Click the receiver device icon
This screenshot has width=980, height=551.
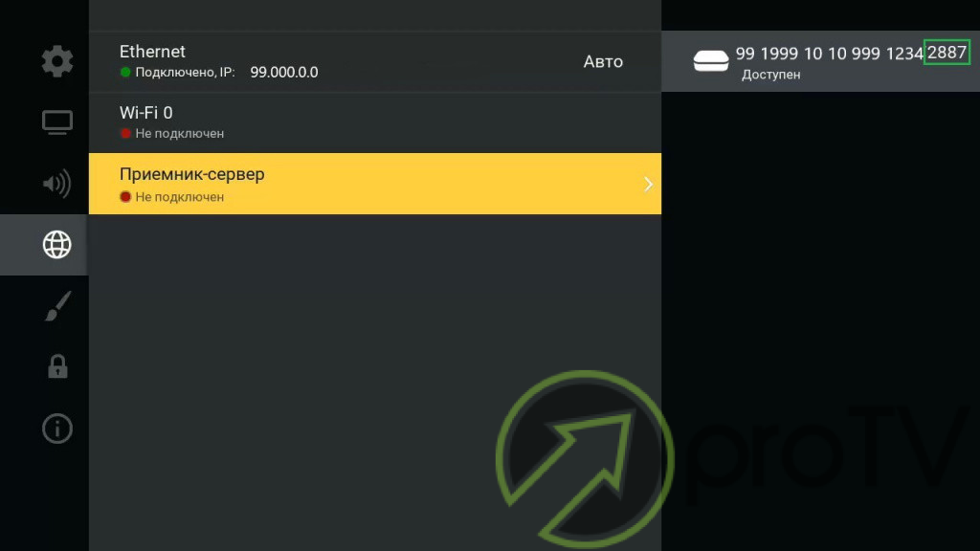click(711, 60)
